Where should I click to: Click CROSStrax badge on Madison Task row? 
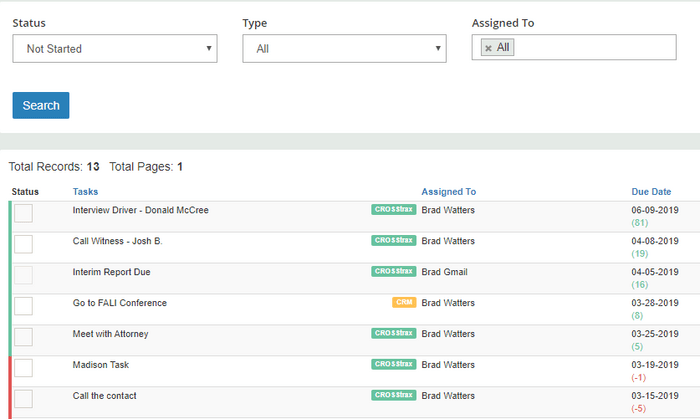[x=393, y=365]
